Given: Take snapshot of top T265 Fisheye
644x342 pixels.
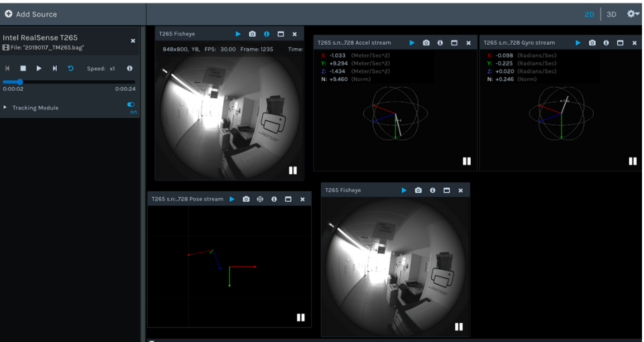Looking at the screenshot, I should (252, 34).
